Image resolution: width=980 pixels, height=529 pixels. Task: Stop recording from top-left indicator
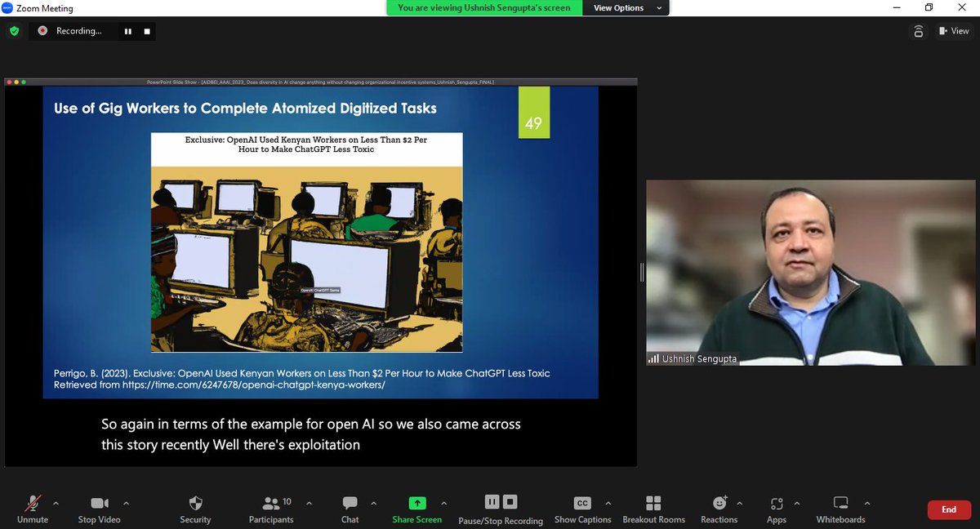pyautogui.click(x=147, y=31)
